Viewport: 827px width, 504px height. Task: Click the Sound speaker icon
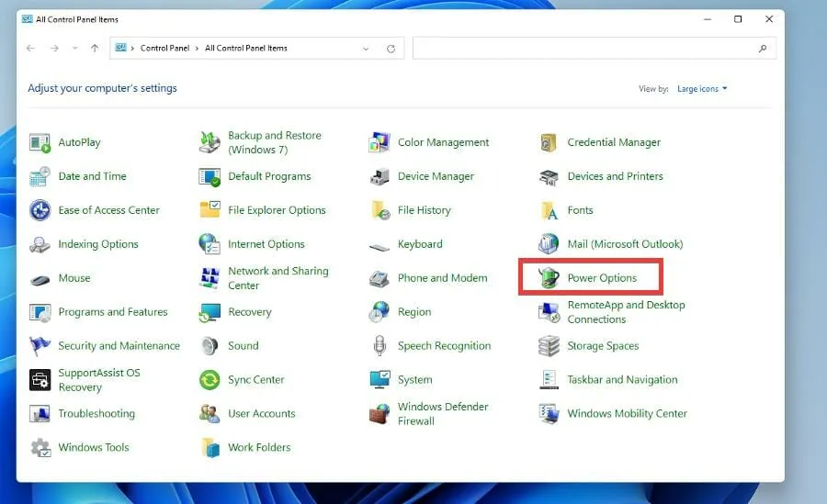pos(210,346)
